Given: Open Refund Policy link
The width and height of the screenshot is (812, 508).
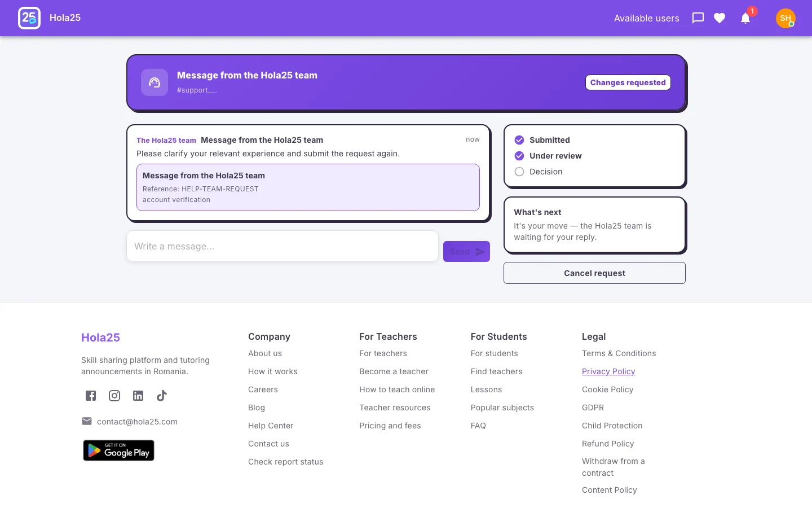Looking at the screenshot, I should pos(608,444).
